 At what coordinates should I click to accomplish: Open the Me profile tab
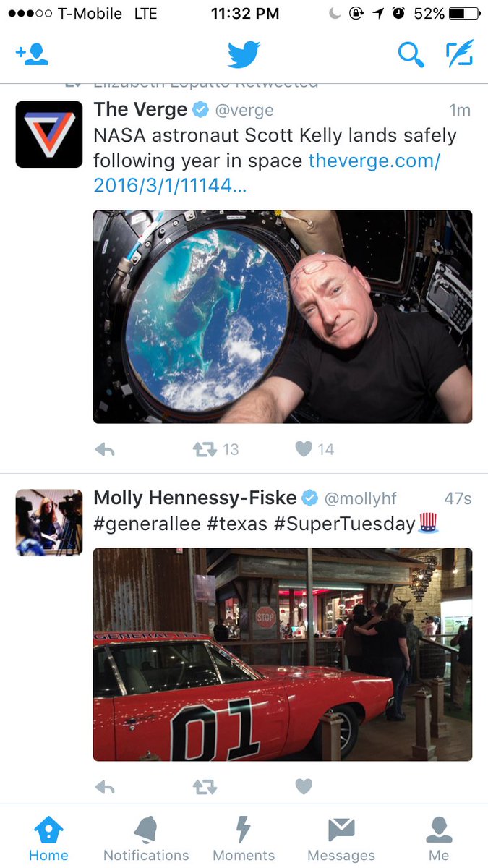439,838
